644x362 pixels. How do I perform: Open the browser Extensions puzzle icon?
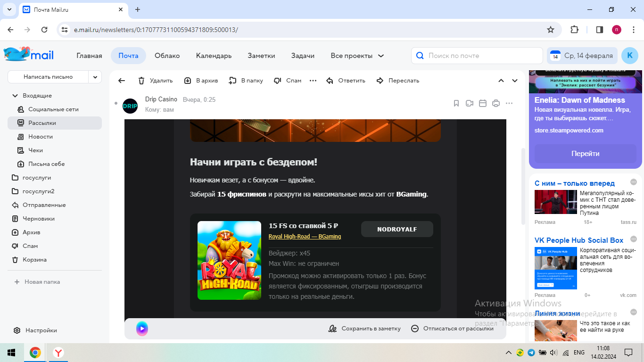(574, 30)
